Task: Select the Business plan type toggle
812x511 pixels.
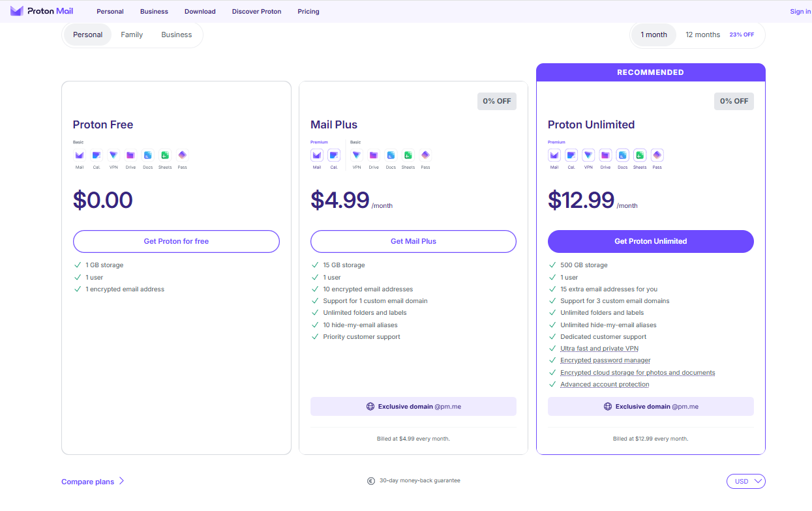Action: coord(177,35)
